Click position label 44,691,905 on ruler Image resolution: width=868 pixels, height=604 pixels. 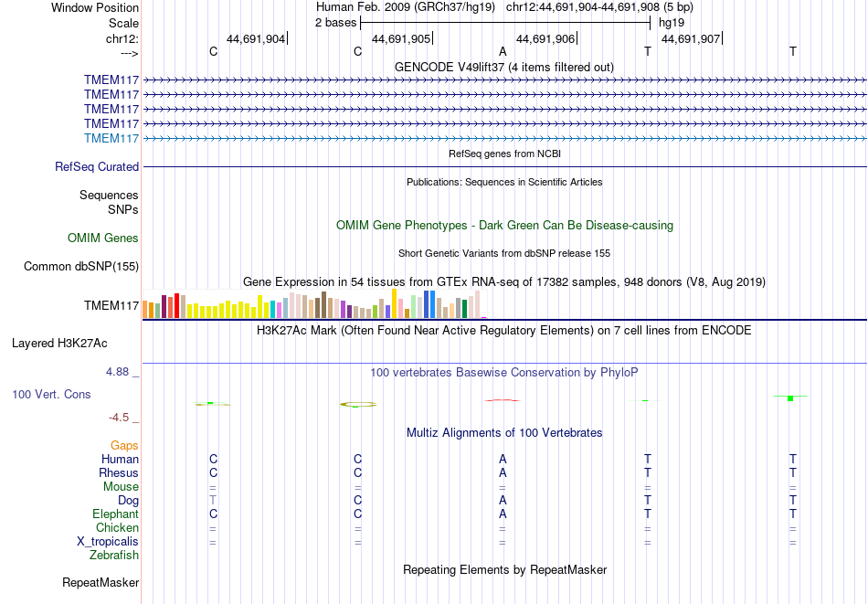[x=401, y=38]
